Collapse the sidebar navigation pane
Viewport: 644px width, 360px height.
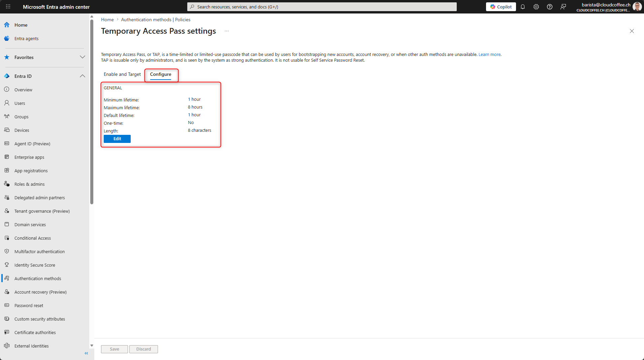[86, 353]
